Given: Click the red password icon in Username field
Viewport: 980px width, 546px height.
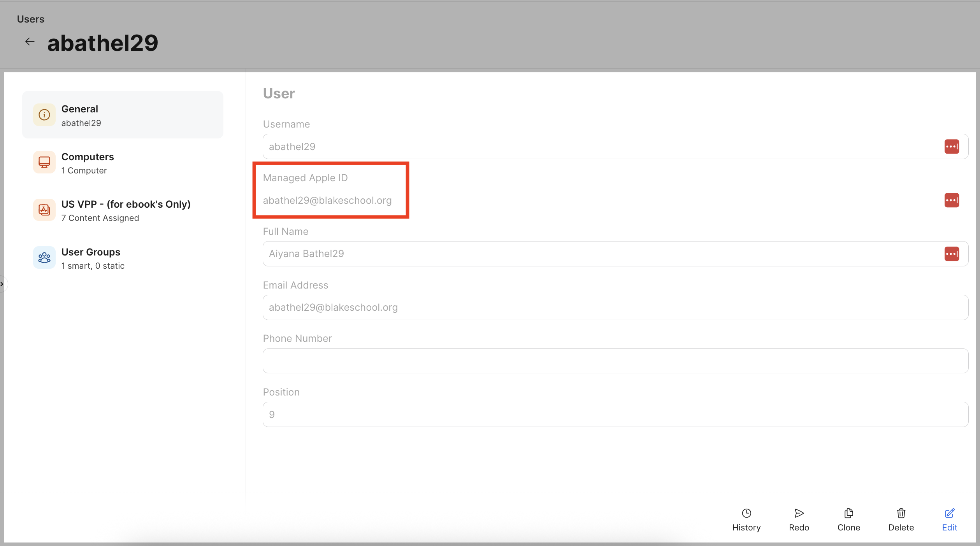Looking at the screenshot, I should click(952, 147).
